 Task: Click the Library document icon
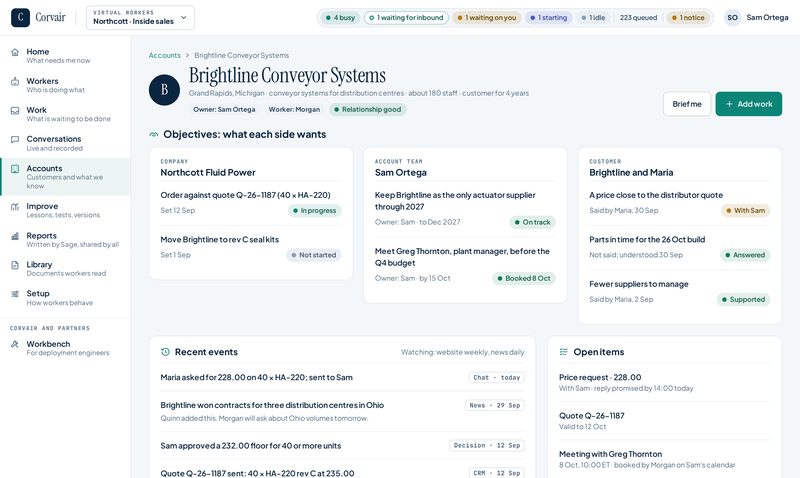tap(15, 265)
